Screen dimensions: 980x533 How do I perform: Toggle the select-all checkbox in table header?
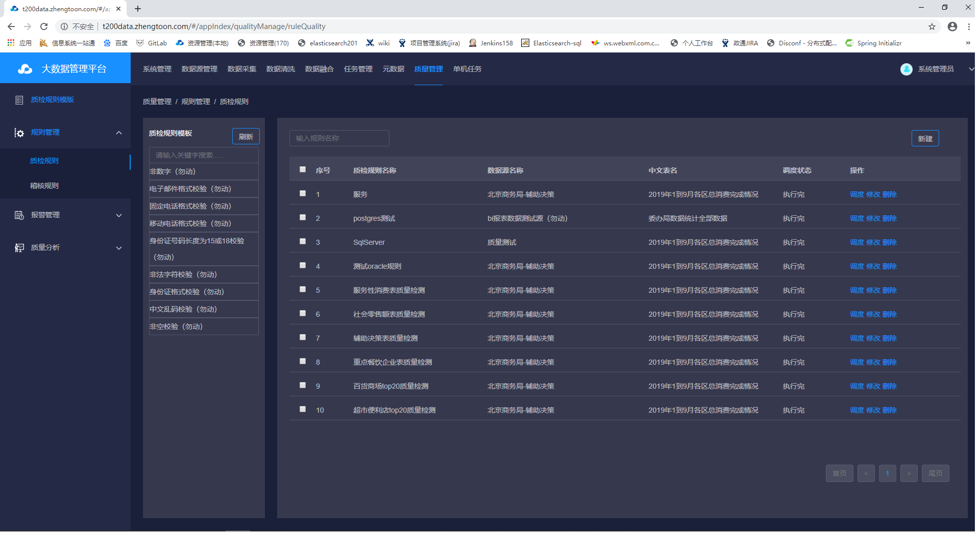click(x=303, y=170)
